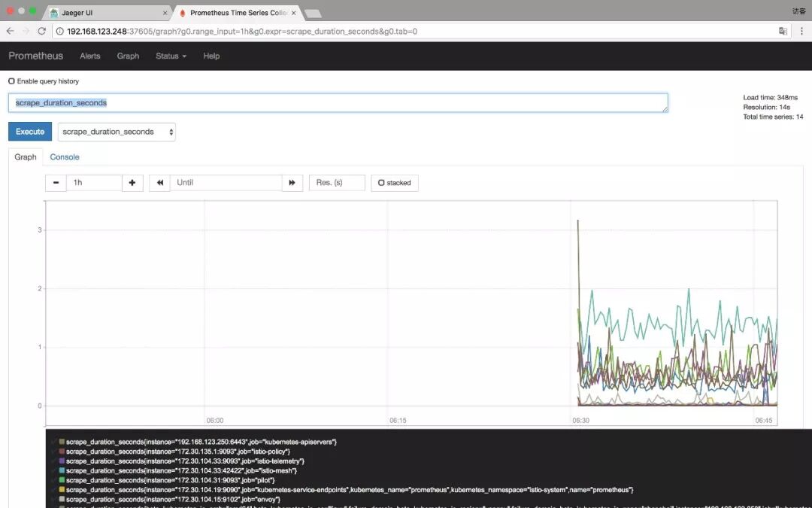
Task: Toggle the kubernetes-apiservers series color swatch
Action: (x=62, y=442)
